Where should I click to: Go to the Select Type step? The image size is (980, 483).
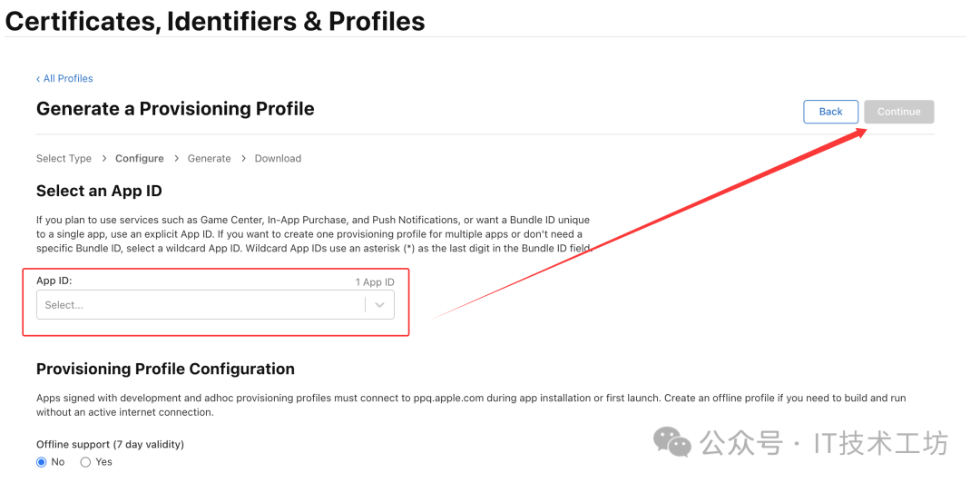point(64,158)
